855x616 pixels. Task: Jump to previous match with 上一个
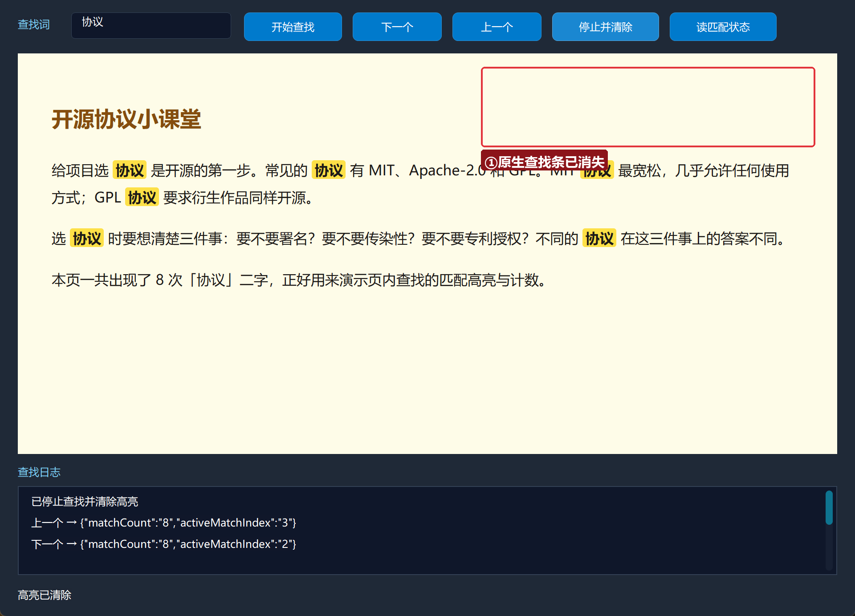[x=497, y=27]
